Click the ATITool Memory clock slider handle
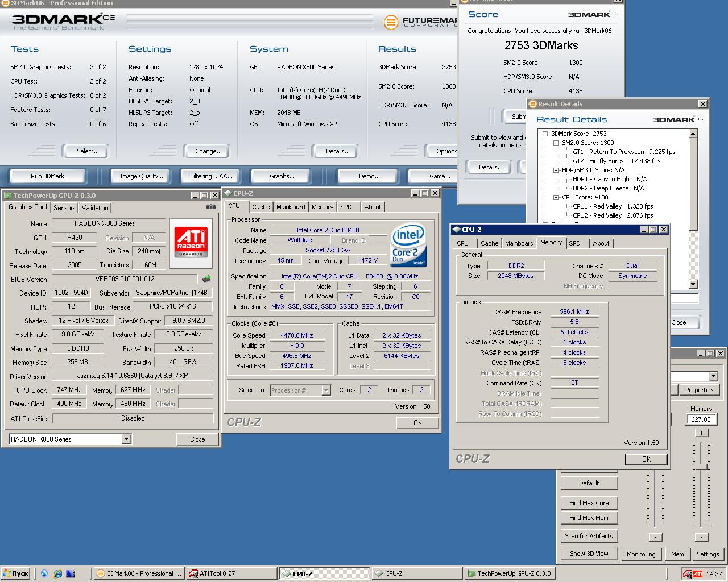The image size is (728, 582). point(702,467)
